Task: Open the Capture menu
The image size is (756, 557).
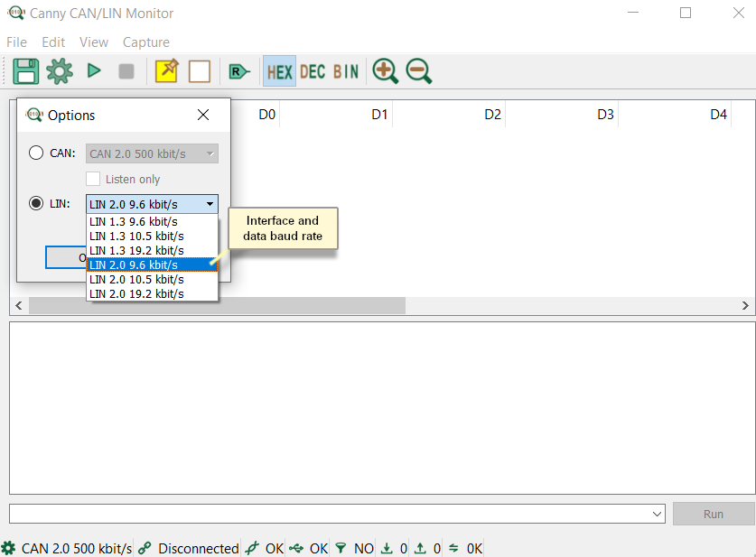Action: point(146,42)
